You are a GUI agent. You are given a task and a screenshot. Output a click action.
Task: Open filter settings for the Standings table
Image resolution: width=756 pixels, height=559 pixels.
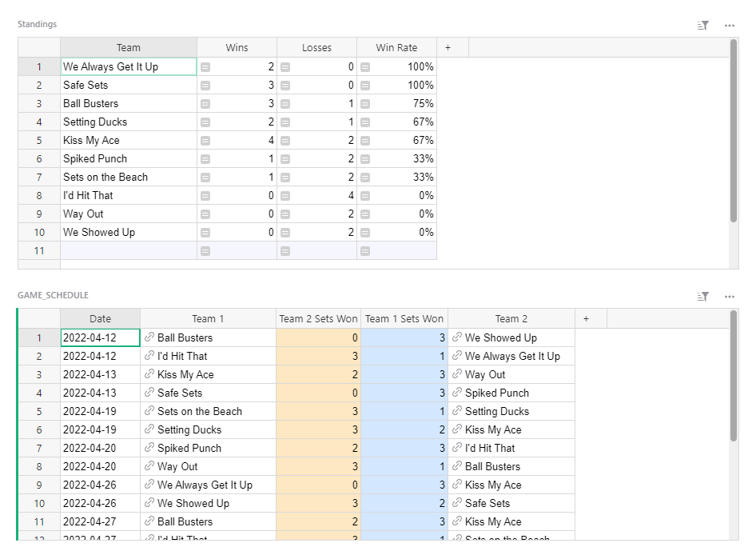tap(702, 25)
